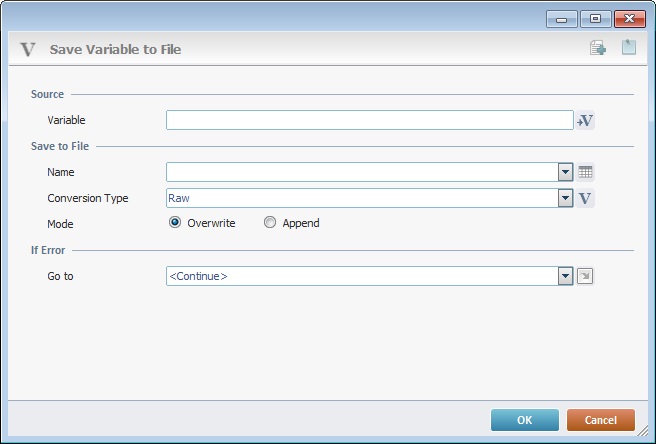
Task: Select the Append mode radio button
Action: pyautogui.click(x=270, y=222)
